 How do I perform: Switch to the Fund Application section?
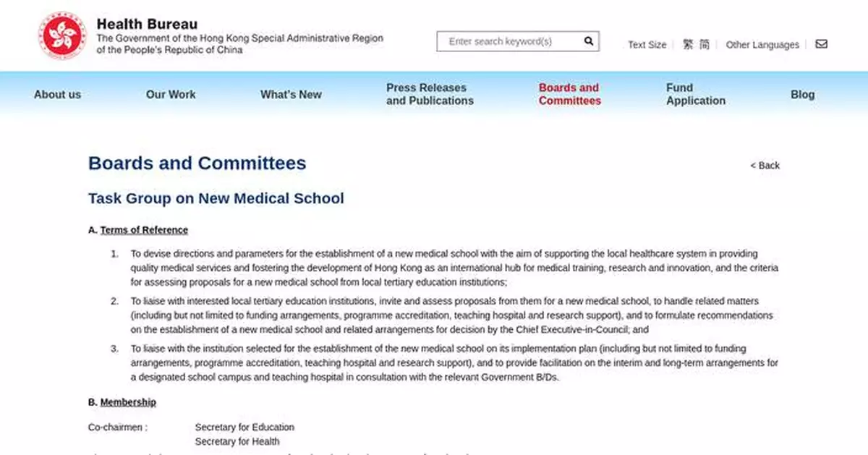pos(695,94)
